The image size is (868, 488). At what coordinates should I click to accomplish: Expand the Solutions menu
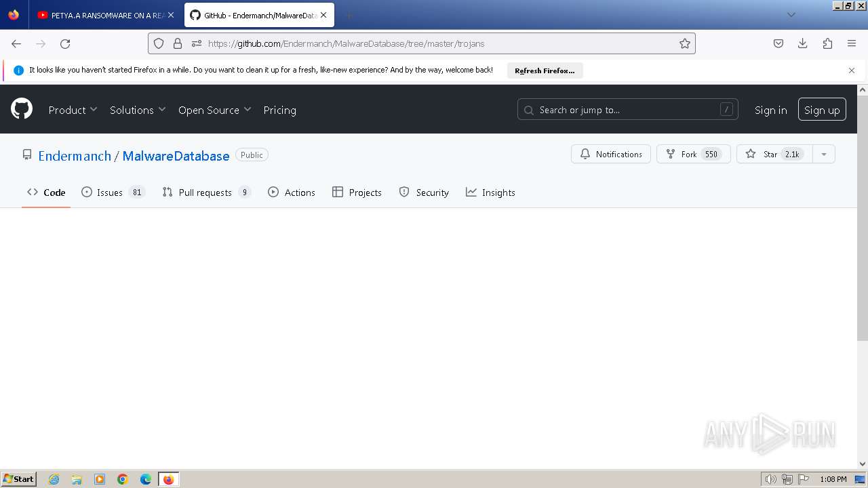pyautogui.click(x=138, y=110)
